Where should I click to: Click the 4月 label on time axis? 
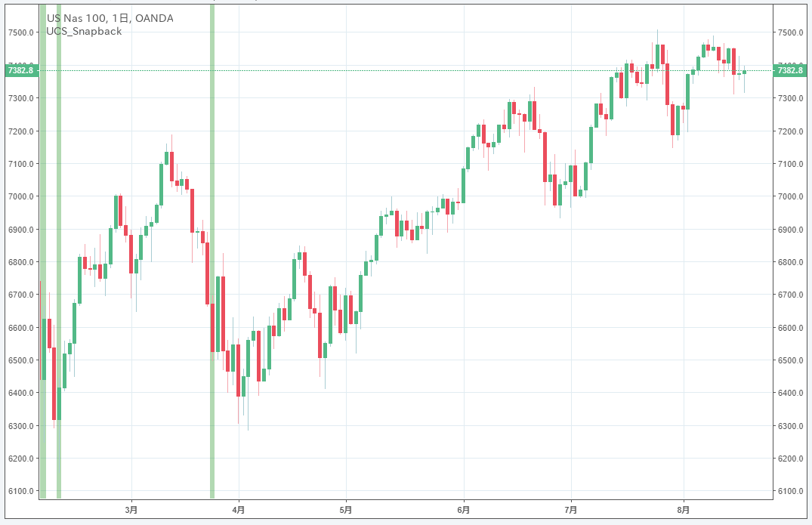239,510
